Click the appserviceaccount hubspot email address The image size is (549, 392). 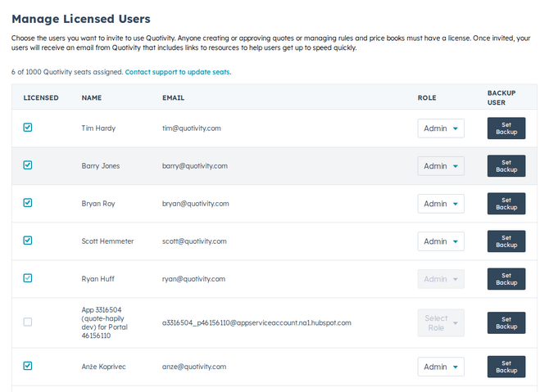click(256, 322)
